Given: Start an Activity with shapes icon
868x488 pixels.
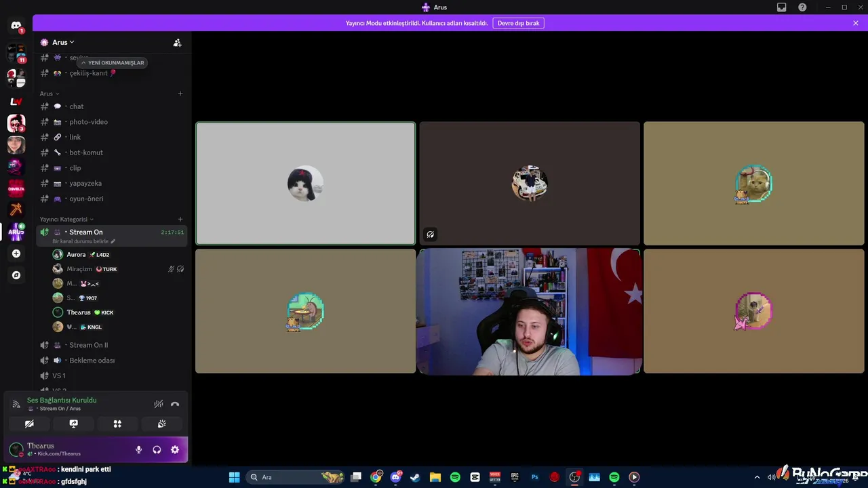Looking at the screenshot, I should [117, 424].
